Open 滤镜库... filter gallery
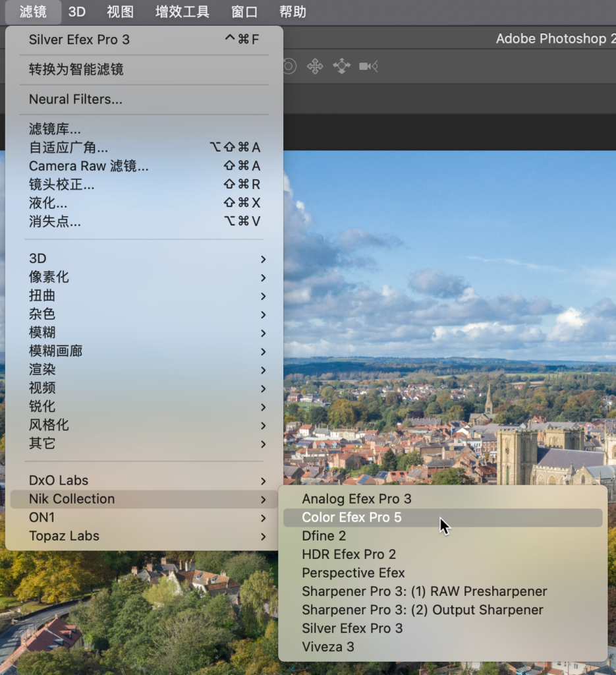 click(x=144, y=129)
